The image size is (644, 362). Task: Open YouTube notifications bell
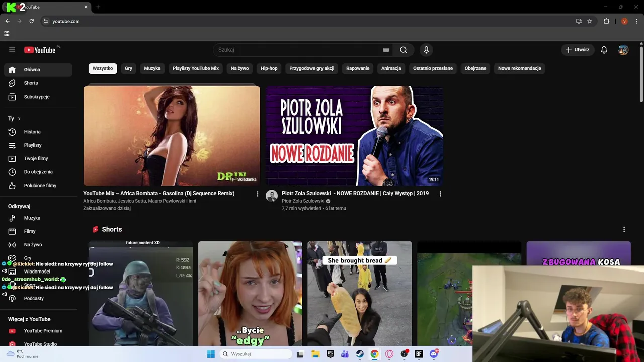coord(604,50)
